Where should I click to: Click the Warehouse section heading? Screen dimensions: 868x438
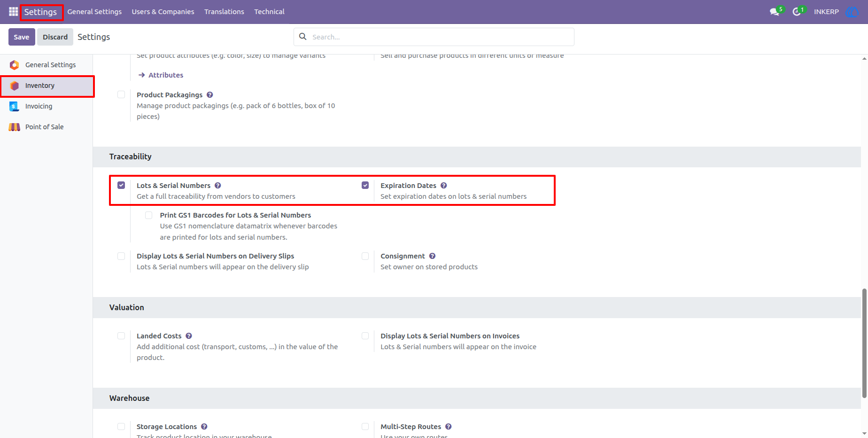(130, 398)
